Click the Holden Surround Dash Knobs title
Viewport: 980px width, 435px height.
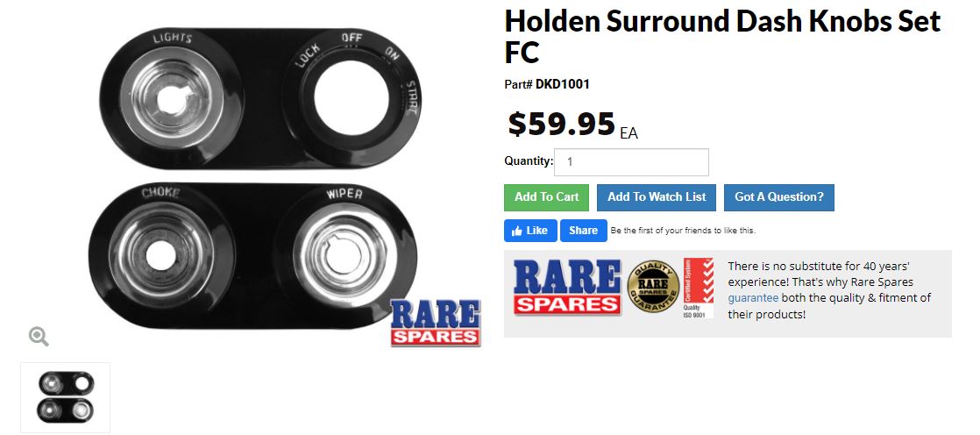[722, 36]
